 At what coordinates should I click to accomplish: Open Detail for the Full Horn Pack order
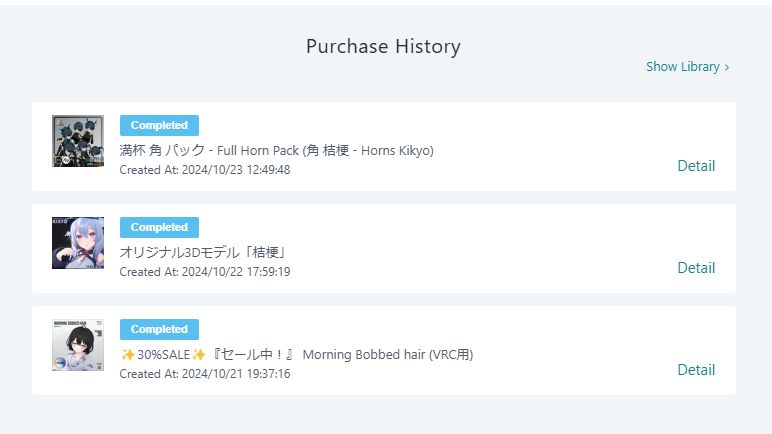696,166
